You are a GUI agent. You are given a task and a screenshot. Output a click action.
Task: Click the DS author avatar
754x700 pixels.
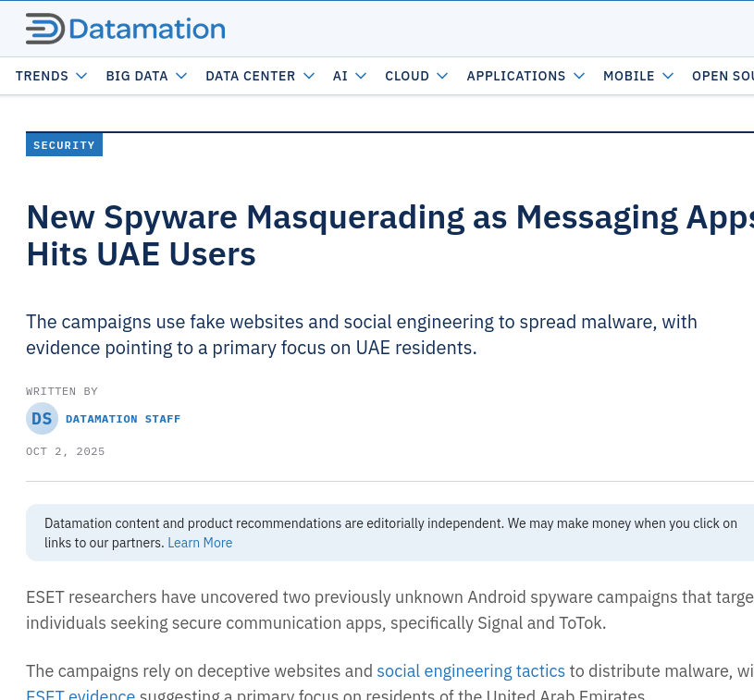point(42,419)
